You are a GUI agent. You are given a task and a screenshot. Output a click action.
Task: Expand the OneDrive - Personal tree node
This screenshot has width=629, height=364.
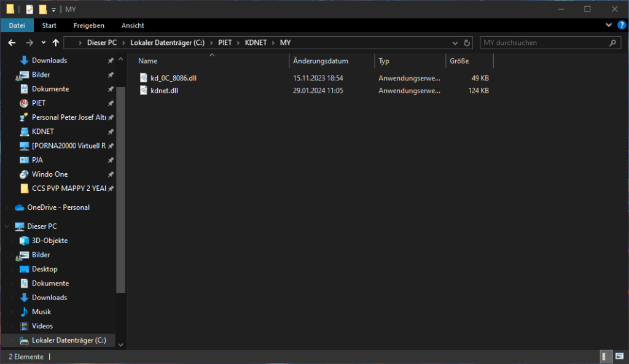tap(7, 207)
